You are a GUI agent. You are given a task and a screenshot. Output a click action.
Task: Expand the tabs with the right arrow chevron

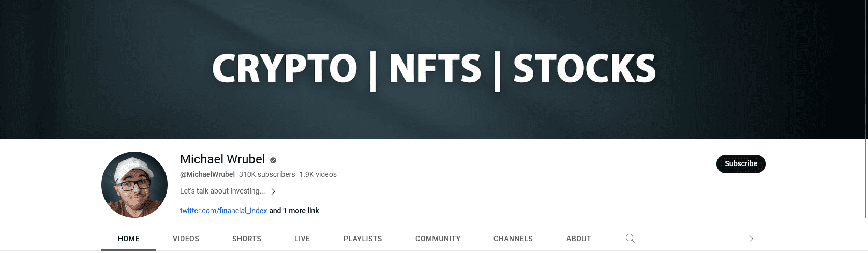(751, 239)
